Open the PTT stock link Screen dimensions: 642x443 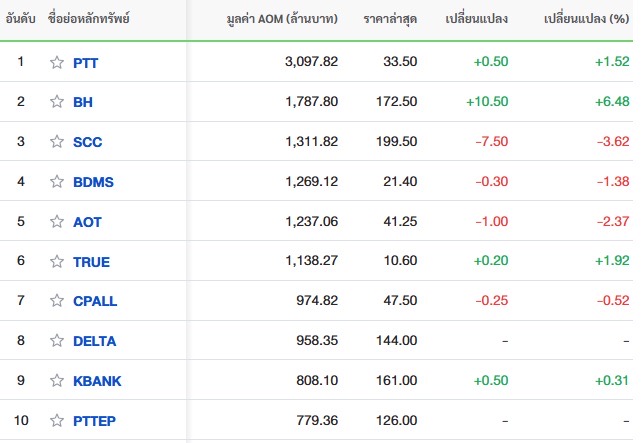[x=86, y=63]
